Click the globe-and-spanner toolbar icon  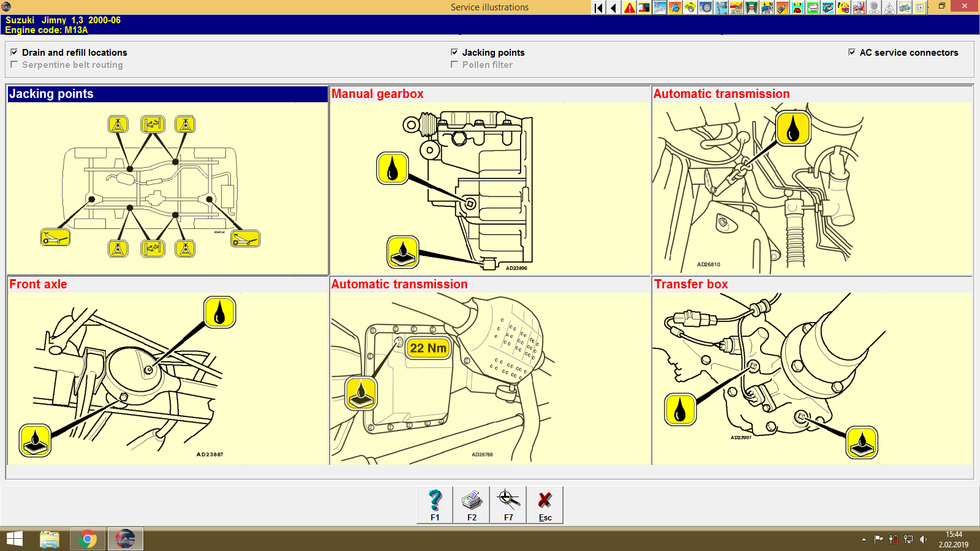[x=674, y=7]
